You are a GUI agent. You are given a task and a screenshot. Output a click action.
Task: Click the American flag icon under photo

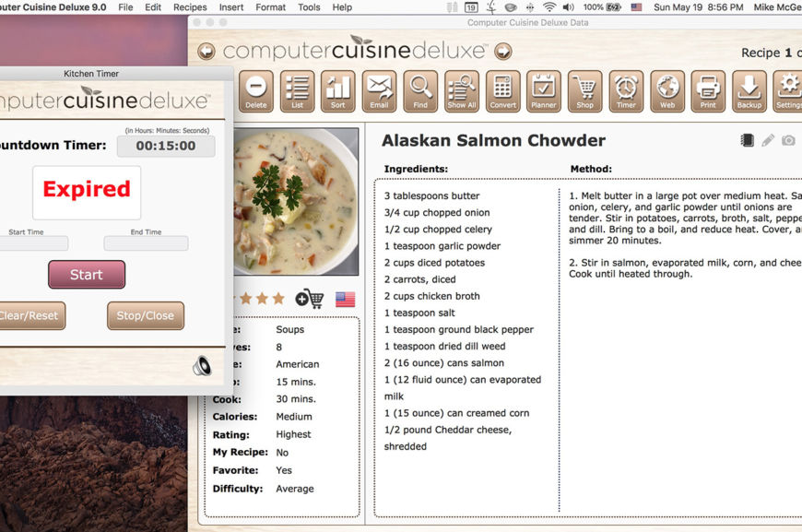pyautogui.click(x=346, y=300)
